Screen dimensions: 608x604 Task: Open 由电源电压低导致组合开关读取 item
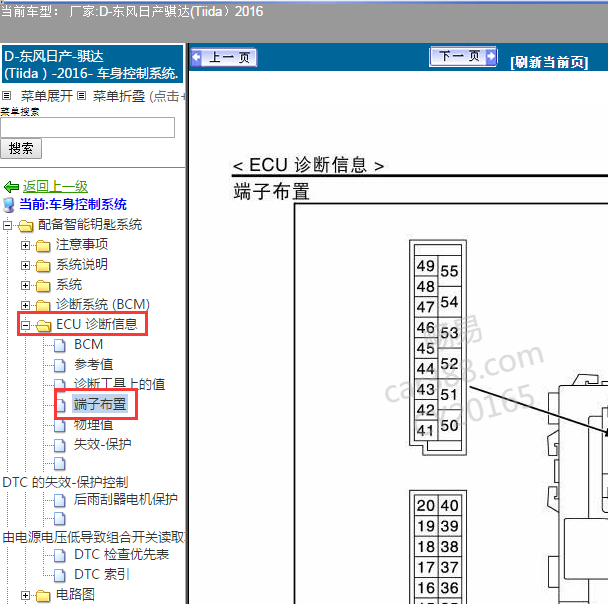93,537
